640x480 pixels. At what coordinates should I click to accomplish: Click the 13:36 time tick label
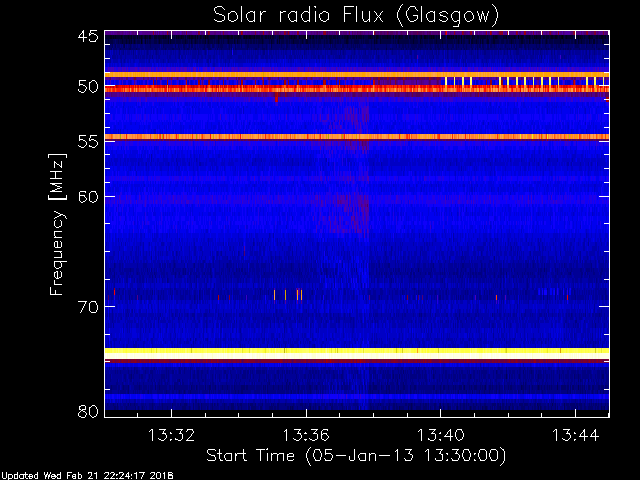click(306, 435)
